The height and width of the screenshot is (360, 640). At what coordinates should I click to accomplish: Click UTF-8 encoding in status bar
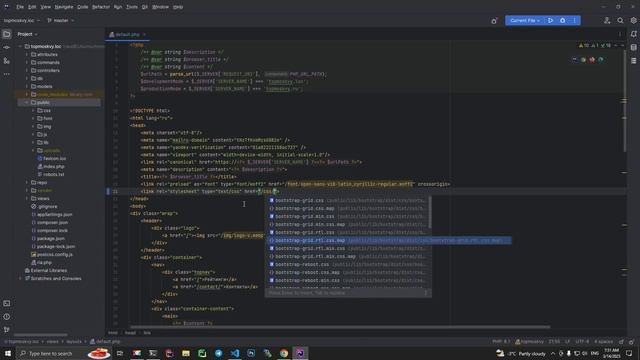click(582, 342)
